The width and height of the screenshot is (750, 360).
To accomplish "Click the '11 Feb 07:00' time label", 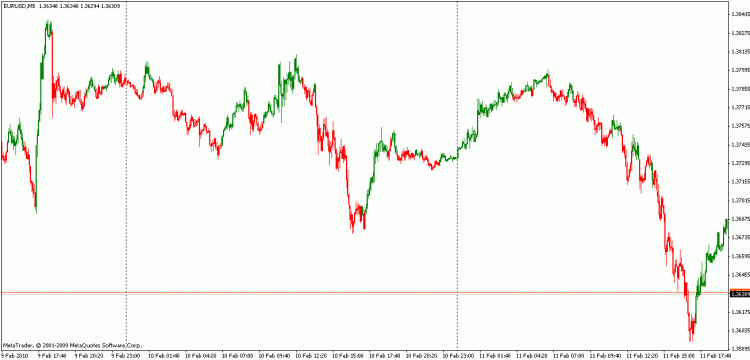I will (570, 356).
